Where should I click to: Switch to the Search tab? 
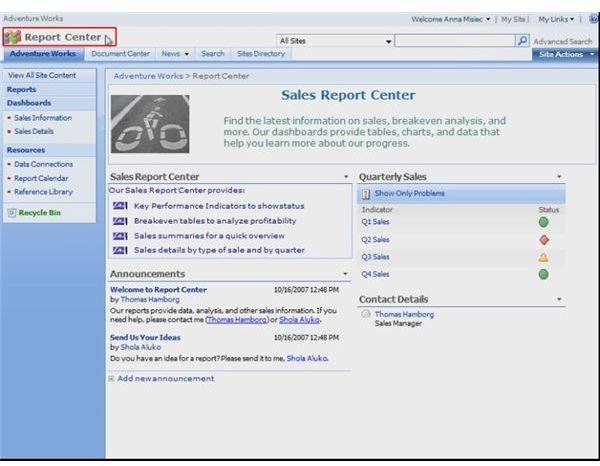213,54
